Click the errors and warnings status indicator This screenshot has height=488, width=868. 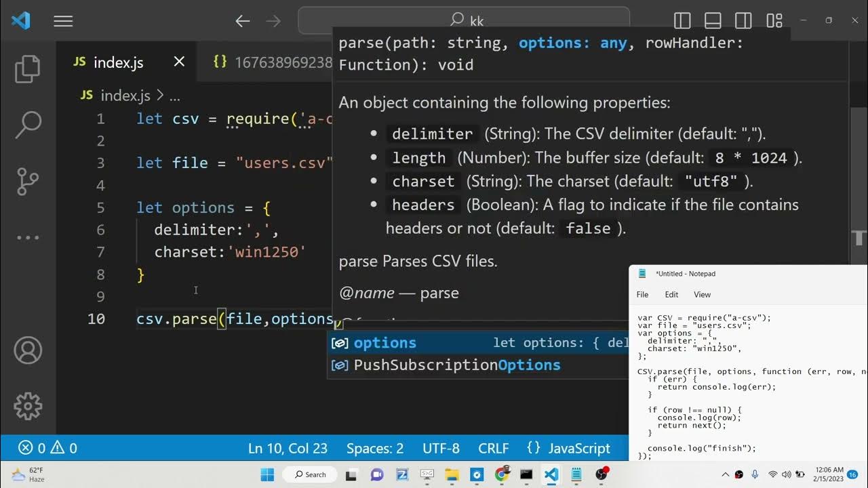(47, 448)
